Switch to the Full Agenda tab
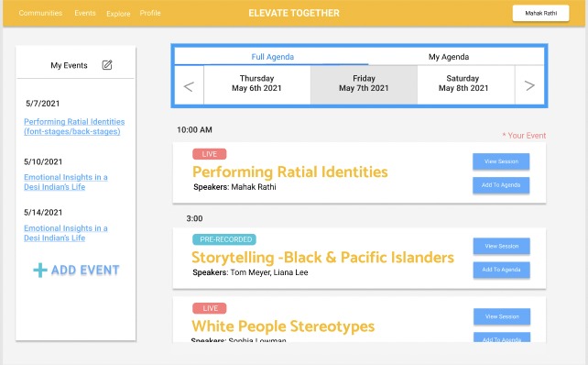 (x=272, y=57)
